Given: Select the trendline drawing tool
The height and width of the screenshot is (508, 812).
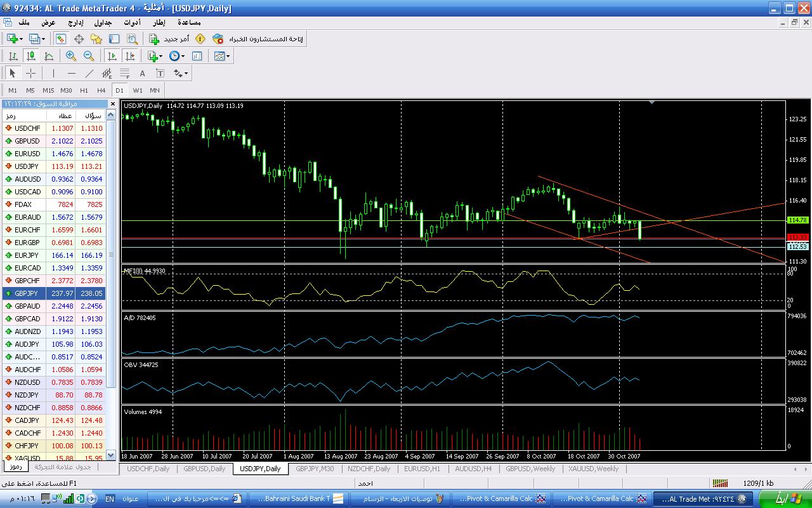Looking at the screenshot, I should [x=89, y=73].
